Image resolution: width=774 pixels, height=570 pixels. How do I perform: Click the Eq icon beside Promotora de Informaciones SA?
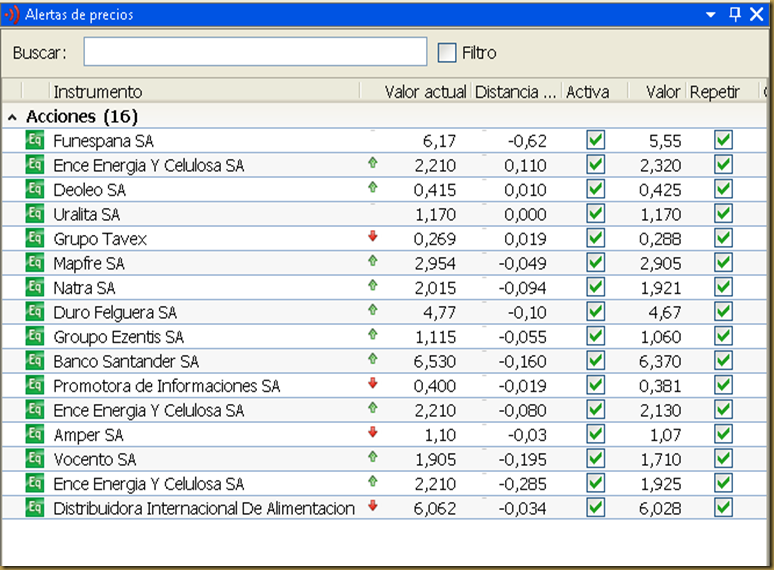[35, 385]
